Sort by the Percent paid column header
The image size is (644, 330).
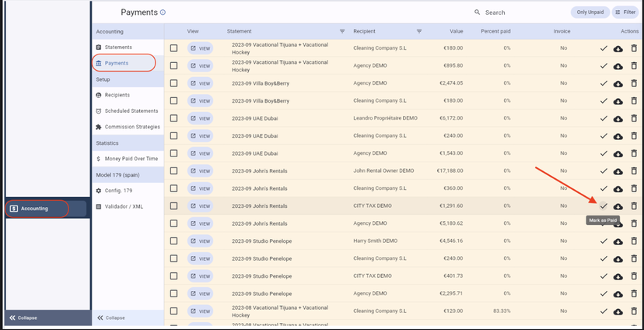point(495,31)
